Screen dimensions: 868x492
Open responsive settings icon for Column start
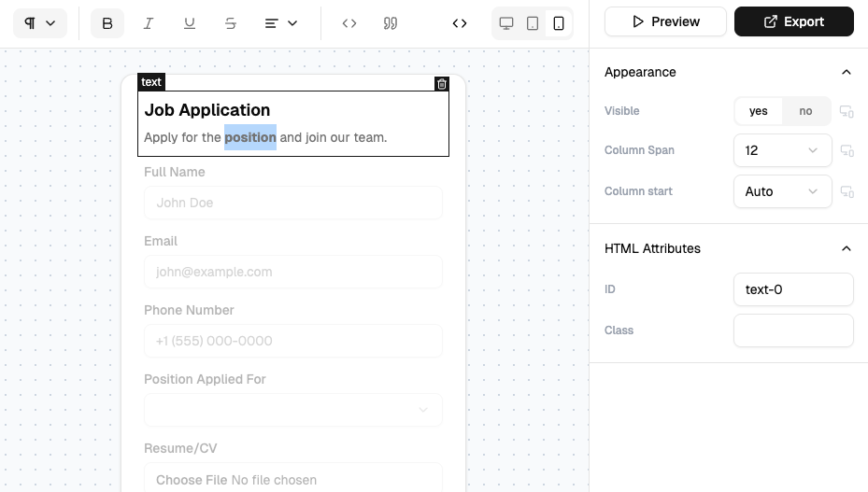pyautogui.click(x=847, y=191)
